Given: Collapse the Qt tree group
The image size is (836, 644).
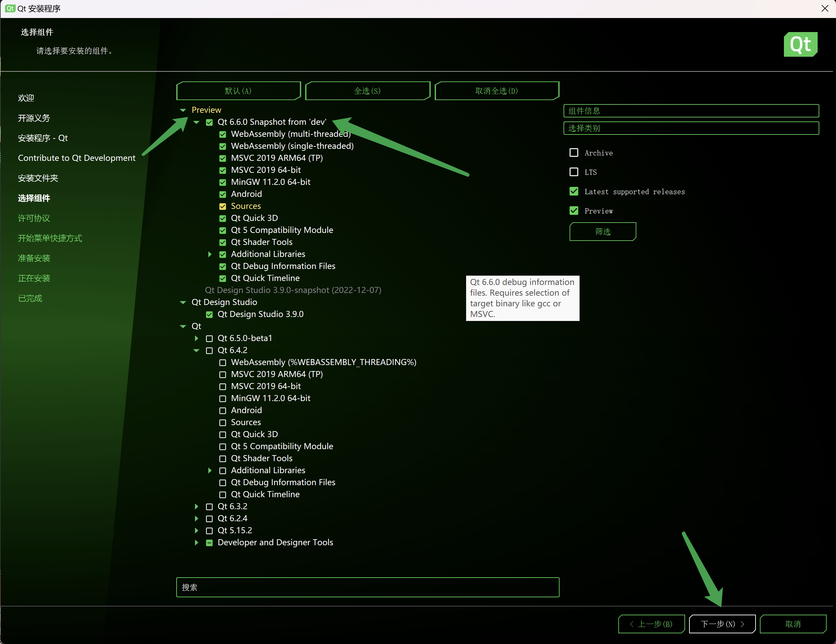Looking at the screenshot, I should pyautogui.click(x=183, y=327).
